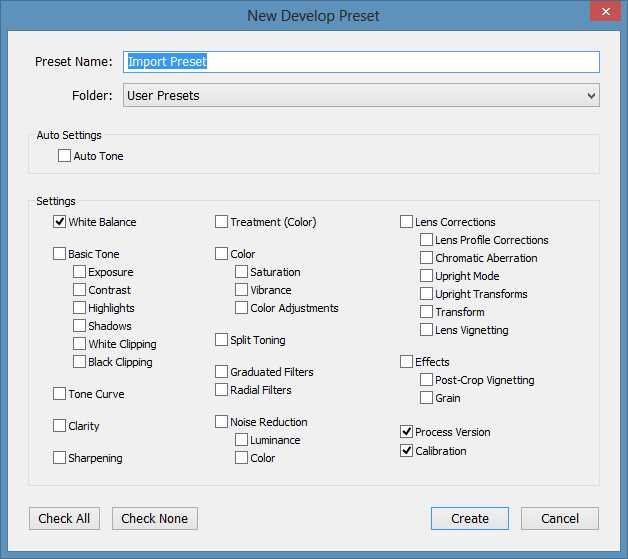The height and width of the screenshot is (559, 628).
Task: Tick the Treatment (Color) checkbox
Action: click(222, 222)
